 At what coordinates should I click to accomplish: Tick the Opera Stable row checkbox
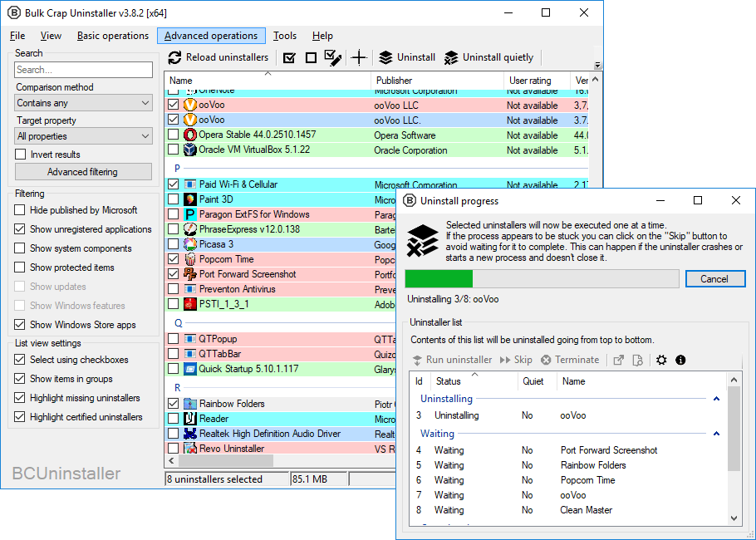174,135
